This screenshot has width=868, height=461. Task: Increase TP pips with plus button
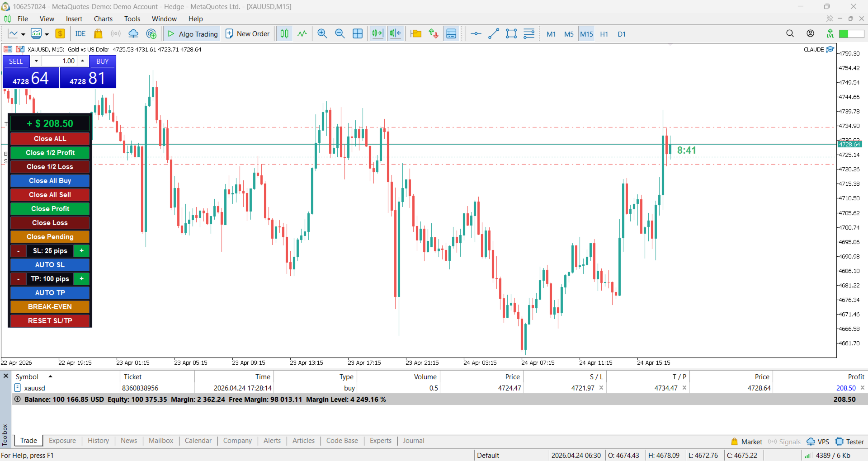click(82, 279)
